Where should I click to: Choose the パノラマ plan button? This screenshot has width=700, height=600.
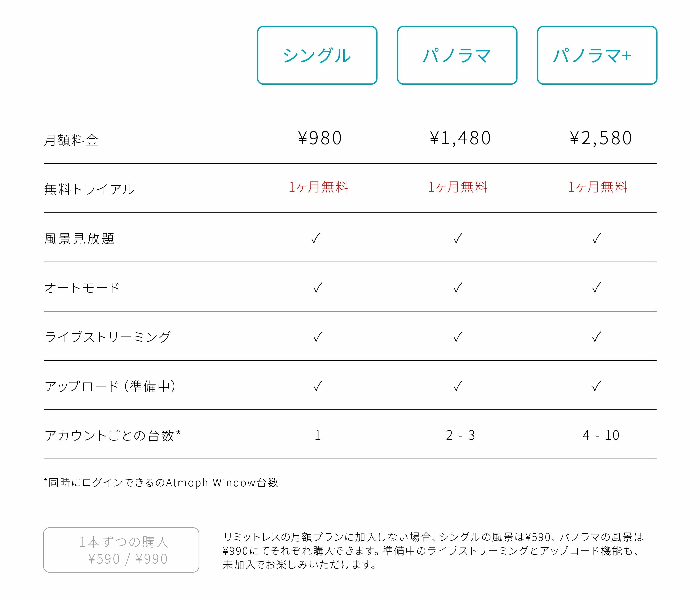pos(457,55)
